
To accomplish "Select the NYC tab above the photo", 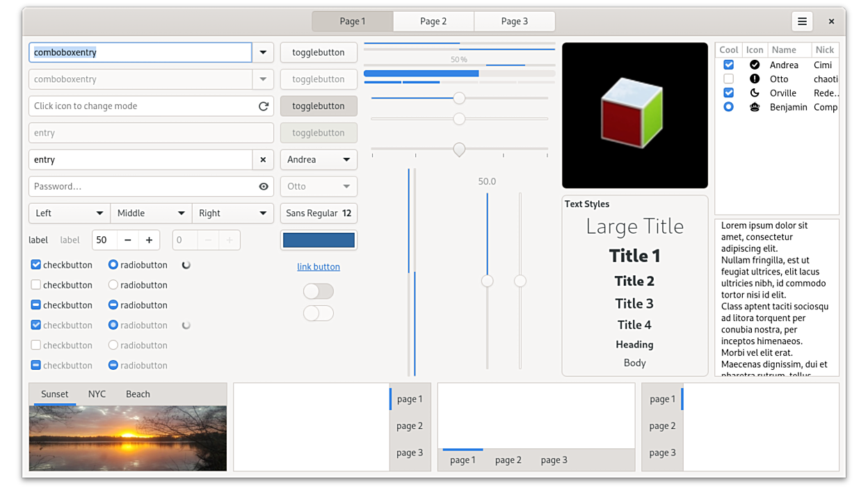I will pyautogui.click(x=97, y=394).
